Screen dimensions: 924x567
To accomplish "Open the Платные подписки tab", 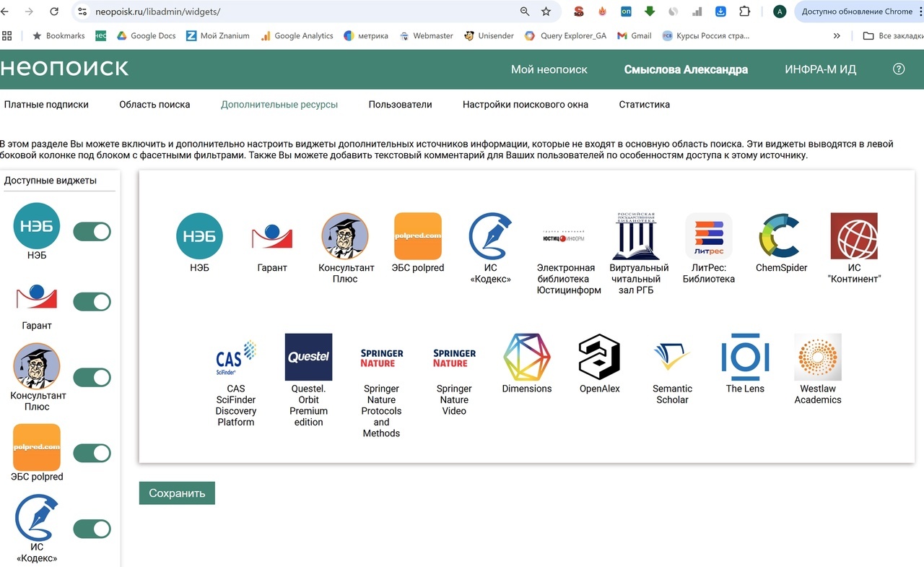I will point(46,104).
